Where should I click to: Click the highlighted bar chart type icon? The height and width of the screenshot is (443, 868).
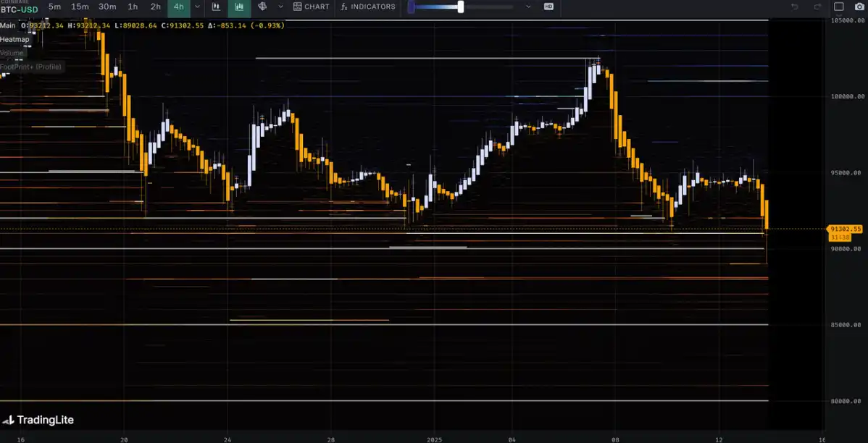239,7
